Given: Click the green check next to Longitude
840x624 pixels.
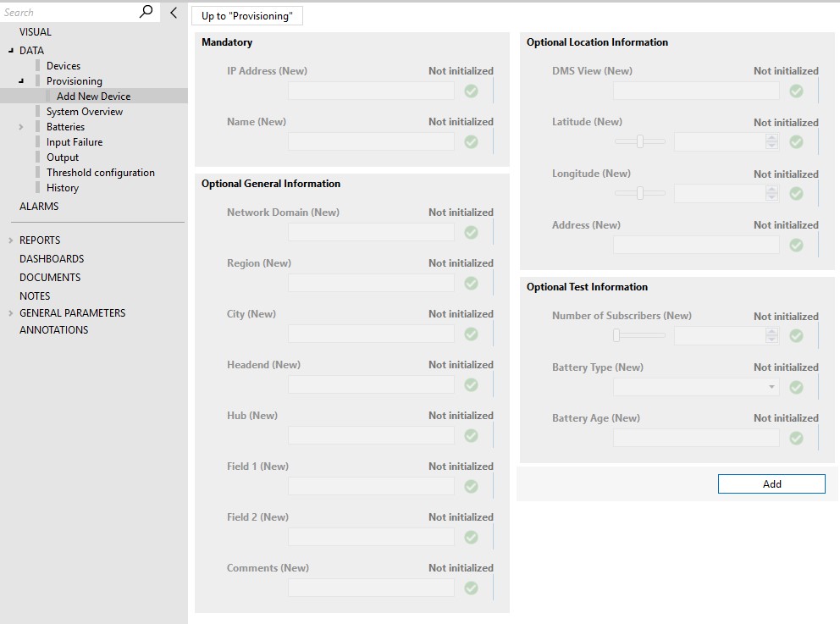Looking at the screenshot, I should (x=797, y=193).
